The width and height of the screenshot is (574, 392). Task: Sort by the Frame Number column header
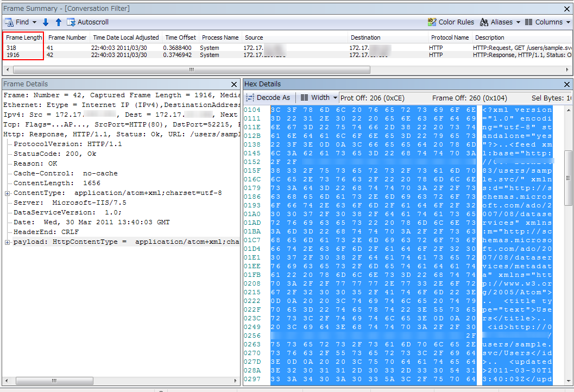pyautogui.click(x=67, y=37)
